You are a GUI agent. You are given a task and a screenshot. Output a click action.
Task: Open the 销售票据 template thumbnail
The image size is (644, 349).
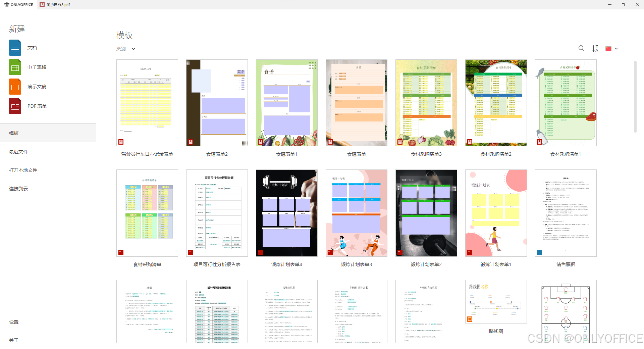566,213
